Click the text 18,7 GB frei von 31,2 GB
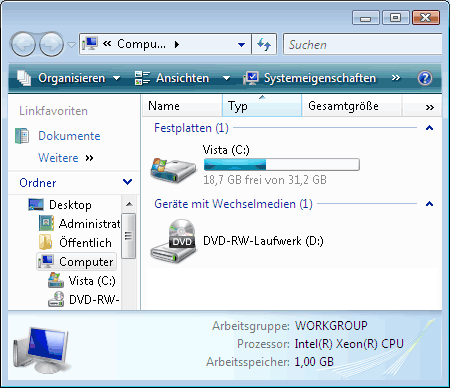450x388 pixels. click(265, 180)
